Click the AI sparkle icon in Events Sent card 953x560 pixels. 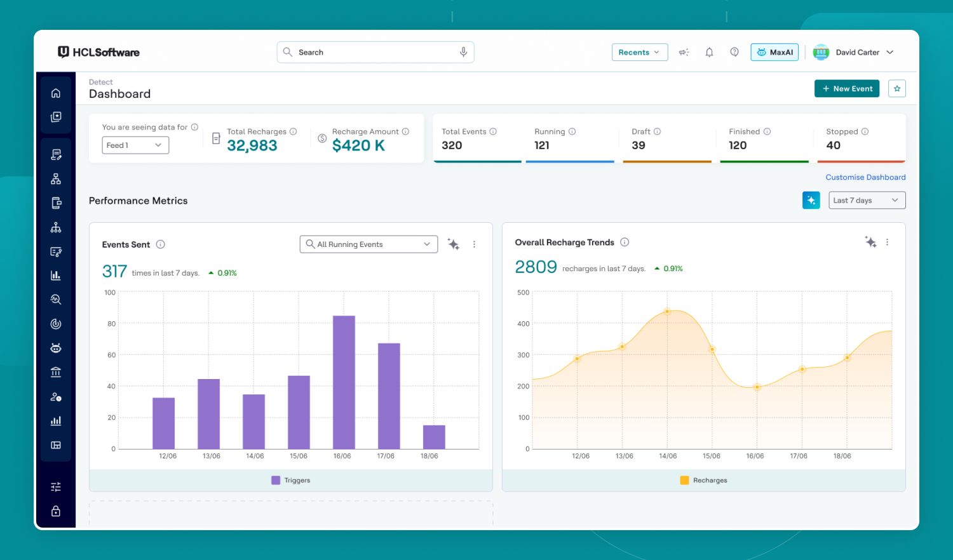[x=454, y=244]
